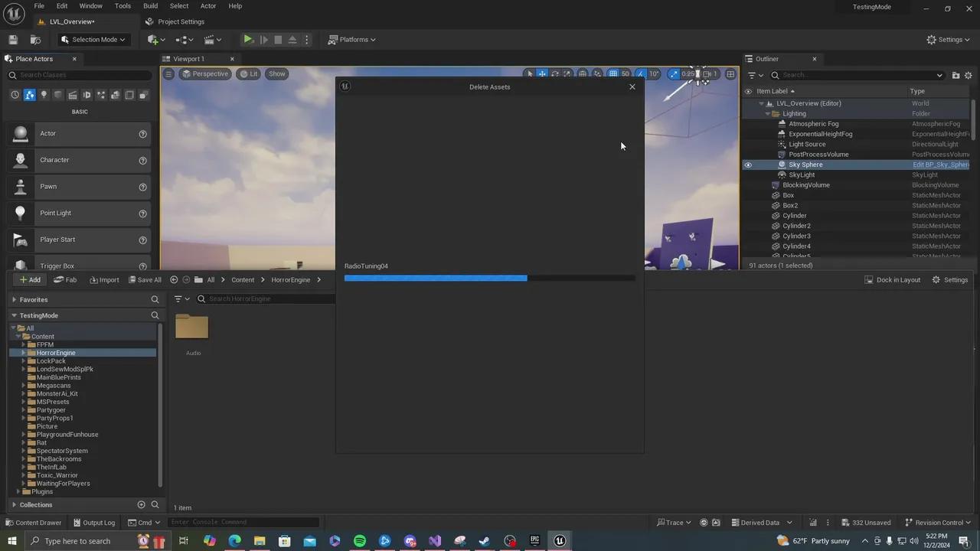Toggle rotation snapping angle icon
The width and height of the screenshot is (980, 551).
[641, 74]
